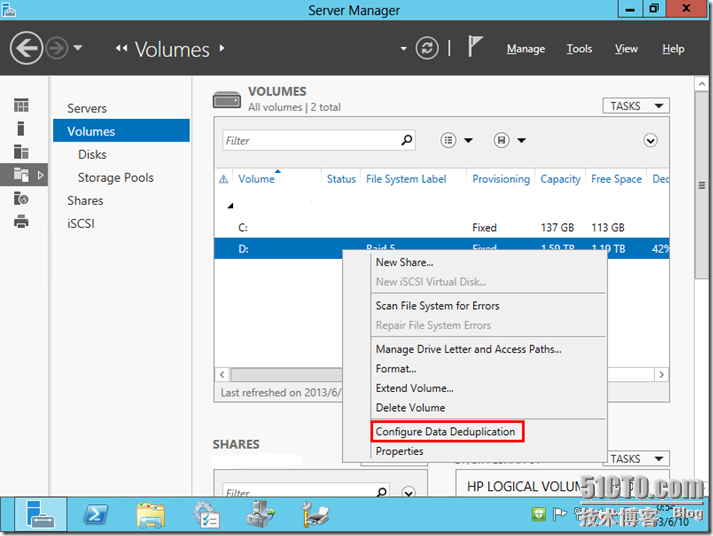The image size is (713, 536).
Task: Open the Disk TASKS dropdown at bottom
Action: tap(636, 459)
